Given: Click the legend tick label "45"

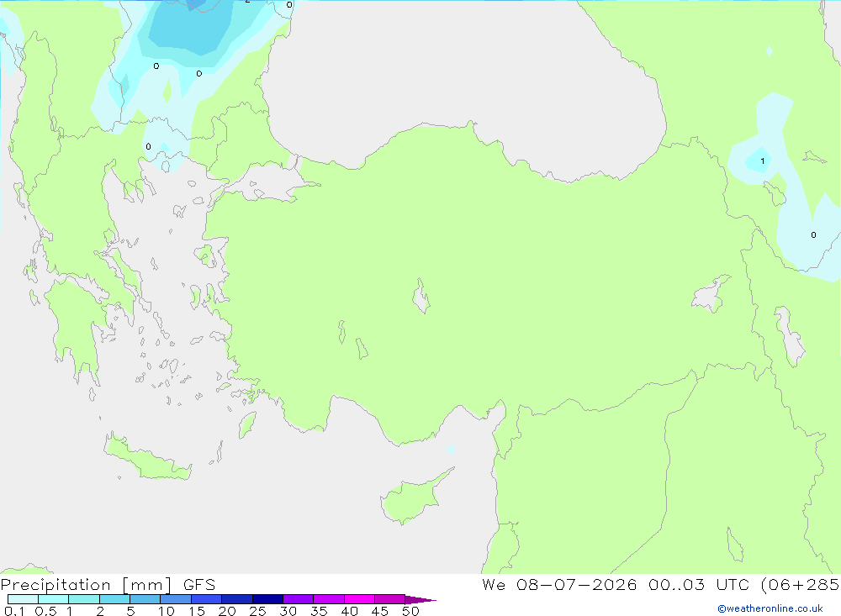Looking at the screenshot, I should point(380,611).
